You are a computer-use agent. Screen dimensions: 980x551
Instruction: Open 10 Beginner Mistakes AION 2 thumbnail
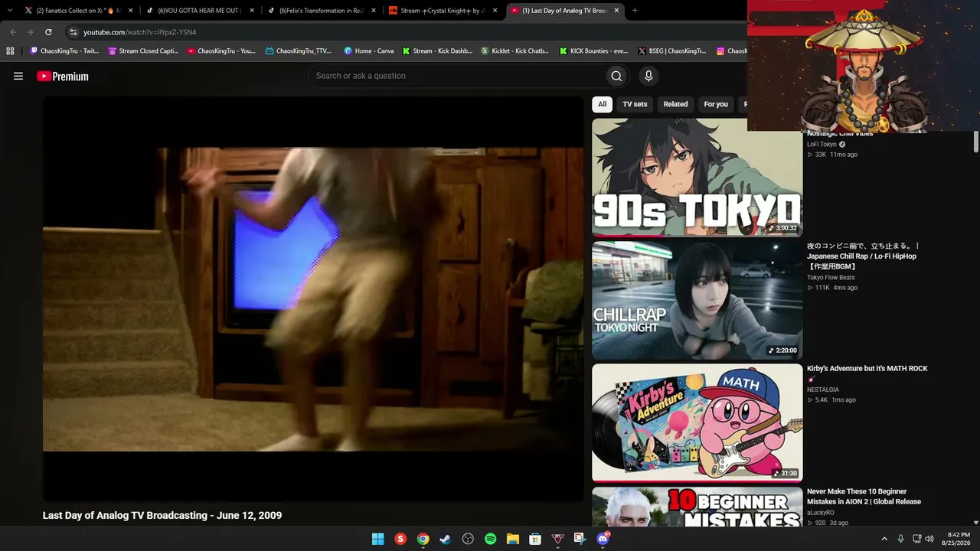pos(697,507)
